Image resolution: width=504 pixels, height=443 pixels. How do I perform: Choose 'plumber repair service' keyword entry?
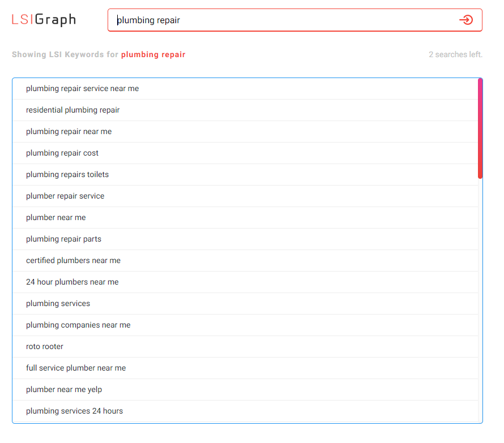point(65,196)
